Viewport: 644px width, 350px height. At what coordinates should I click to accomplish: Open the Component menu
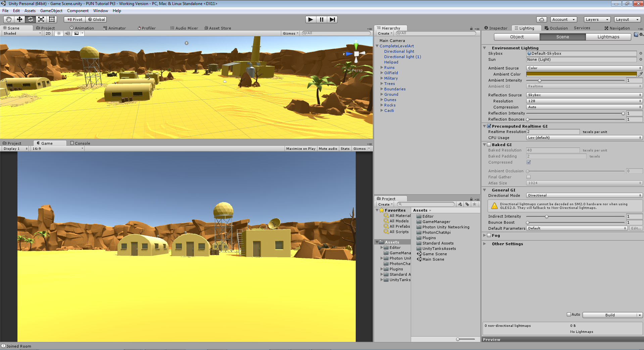point(78,11)
